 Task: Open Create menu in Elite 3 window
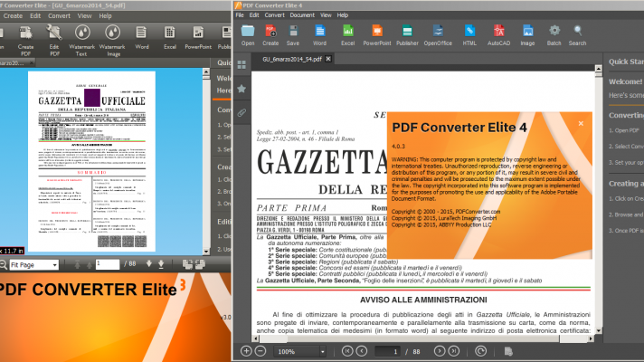coord(14,16)
